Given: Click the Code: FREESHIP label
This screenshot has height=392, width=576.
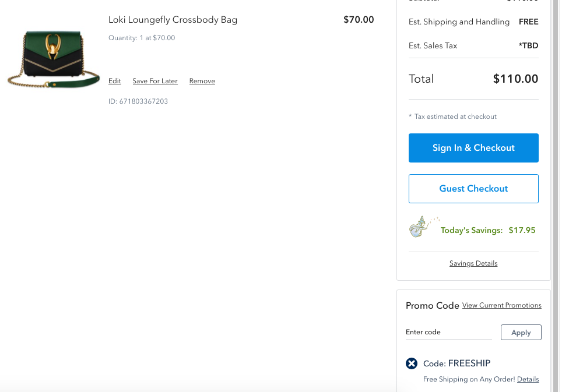Looking at the screenshot, I should tap(456, 363).
